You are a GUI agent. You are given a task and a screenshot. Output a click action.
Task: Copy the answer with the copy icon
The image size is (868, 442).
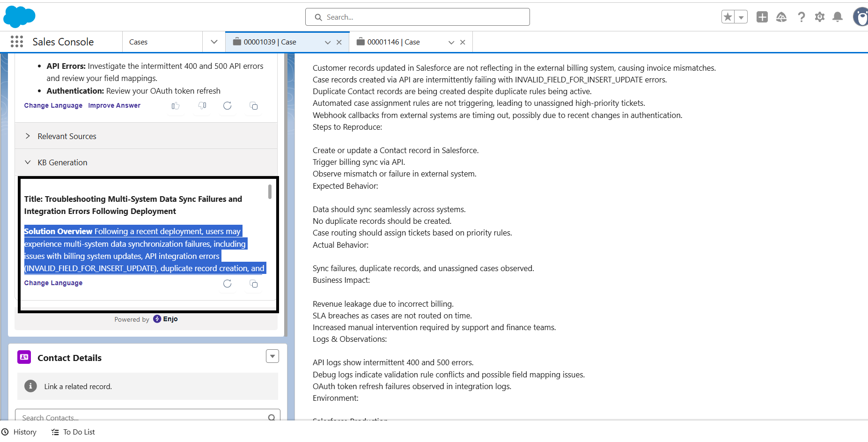tap(254, 106)
